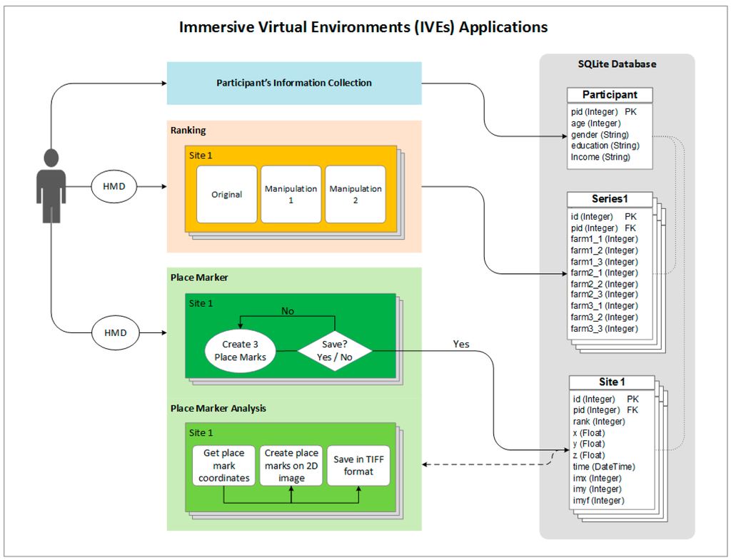Choose the Original box in Ranking
Viewport: 731px width, 560px height.
pyautogui.click(x=226, y=194)
